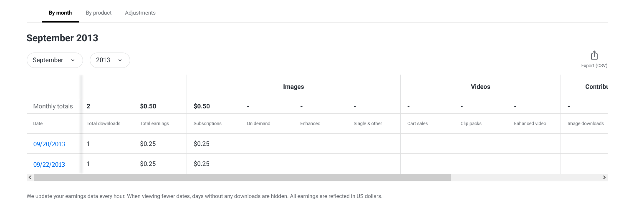Open the September month dropdown
644x223 pixels.
pos(54,60)
